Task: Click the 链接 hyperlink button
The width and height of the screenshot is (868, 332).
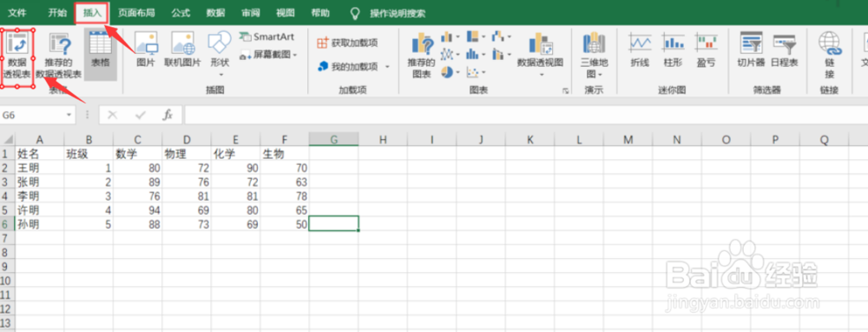Action: tap(829, 54)
